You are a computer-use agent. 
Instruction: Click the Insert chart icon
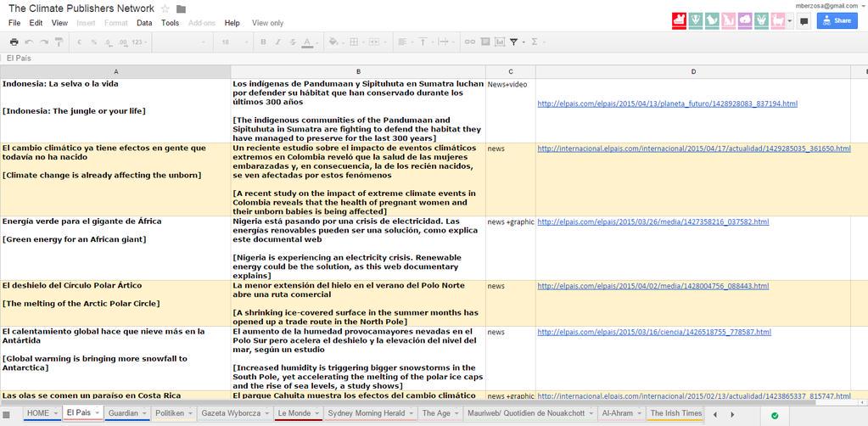tap(500, 42)
